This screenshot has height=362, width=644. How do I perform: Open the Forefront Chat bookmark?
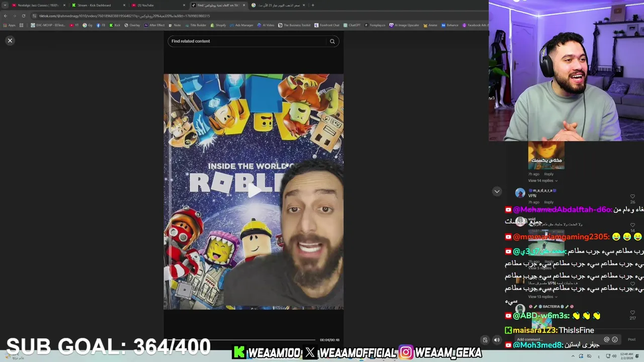[x=327, y=25]
